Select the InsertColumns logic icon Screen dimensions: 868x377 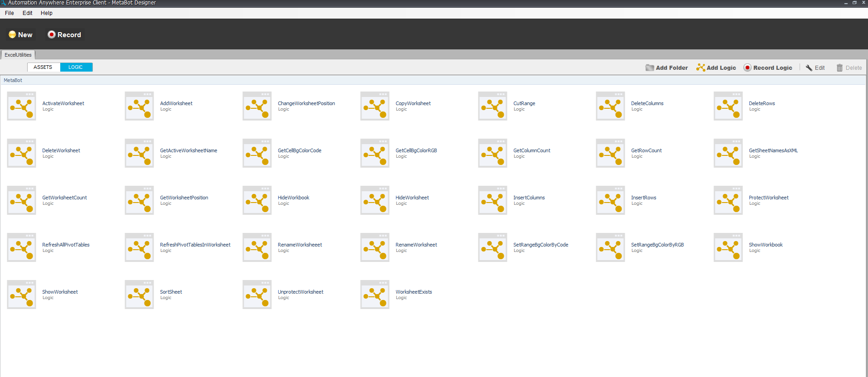[493, 200]
